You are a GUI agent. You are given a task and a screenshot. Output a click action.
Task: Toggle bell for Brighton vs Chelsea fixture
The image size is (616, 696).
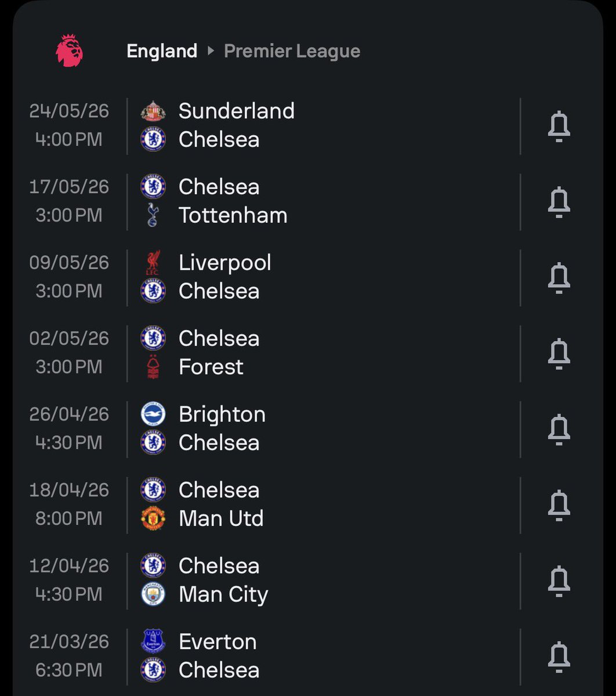[x=559, y=430]
